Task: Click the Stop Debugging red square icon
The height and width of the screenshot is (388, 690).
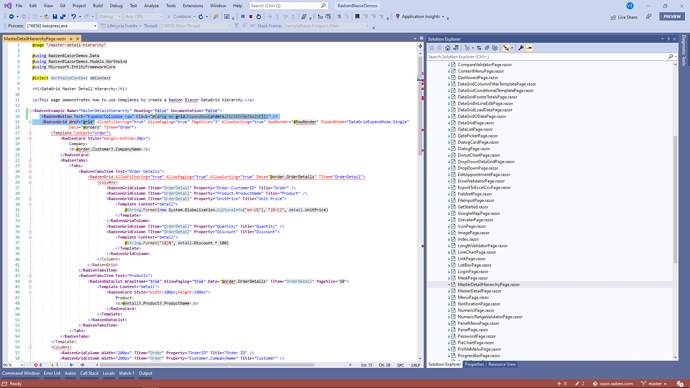Action: tap(251, 16)
